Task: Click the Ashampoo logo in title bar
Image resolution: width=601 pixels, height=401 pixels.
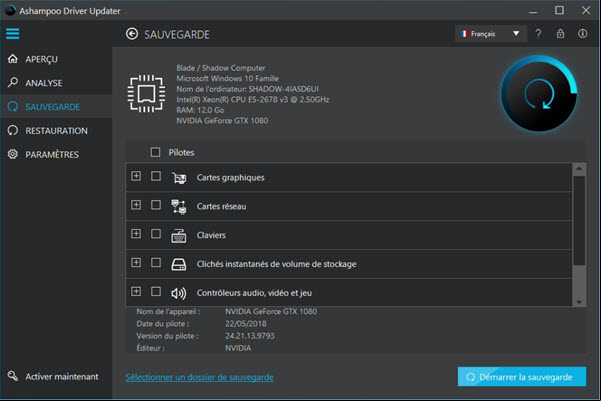Action: click(10, 10)
